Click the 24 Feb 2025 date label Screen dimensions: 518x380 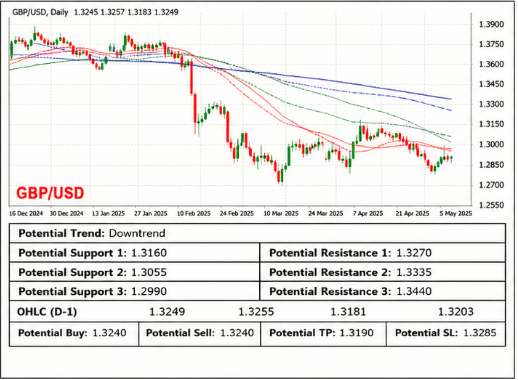237,213
